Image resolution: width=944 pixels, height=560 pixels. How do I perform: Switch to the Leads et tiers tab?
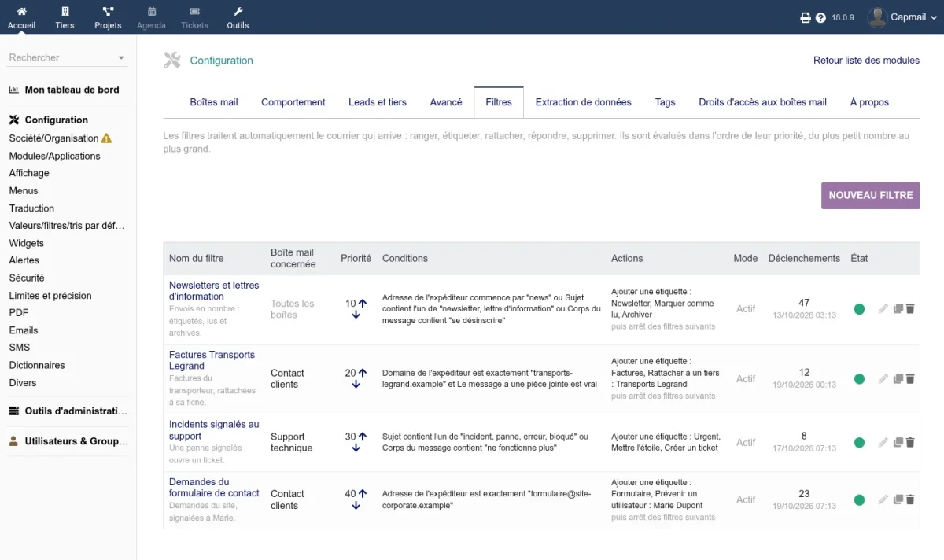tap(378, 102)
